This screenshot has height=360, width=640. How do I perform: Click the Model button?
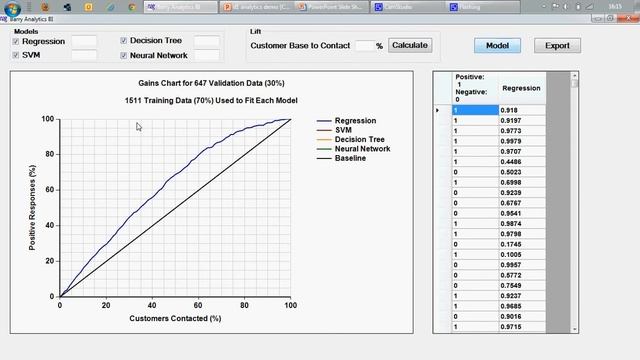(x=497, y=46)
